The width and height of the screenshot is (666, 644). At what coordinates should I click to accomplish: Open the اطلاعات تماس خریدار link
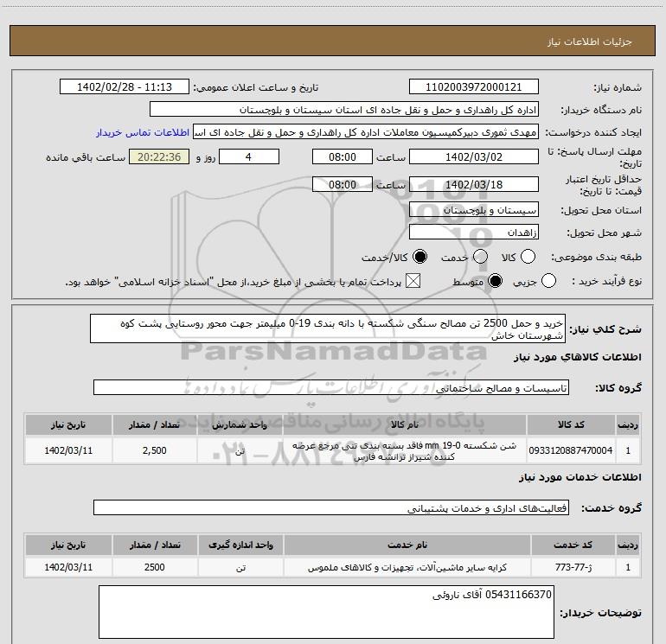click(143, 132)
